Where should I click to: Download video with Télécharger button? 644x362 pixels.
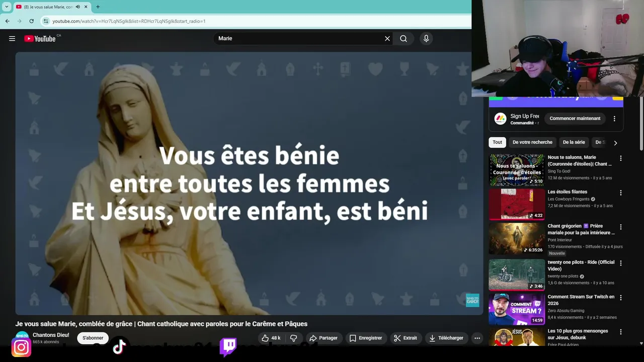point(446,338)
